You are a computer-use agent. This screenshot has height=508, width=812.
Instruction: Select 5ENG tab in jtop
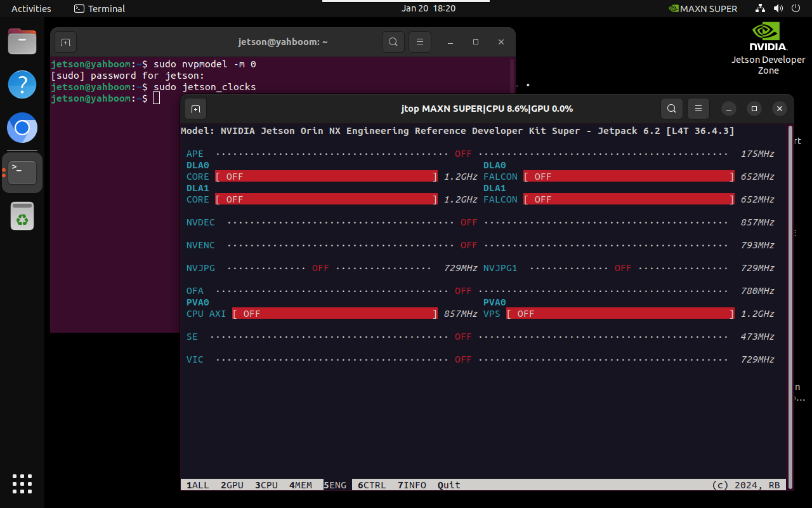(335, 485)
